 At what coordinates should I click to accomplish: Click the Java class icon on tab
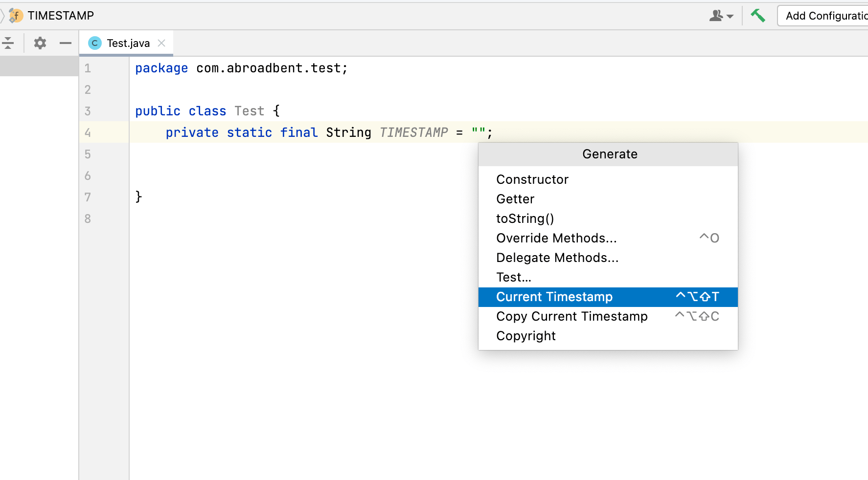point(95,43)
